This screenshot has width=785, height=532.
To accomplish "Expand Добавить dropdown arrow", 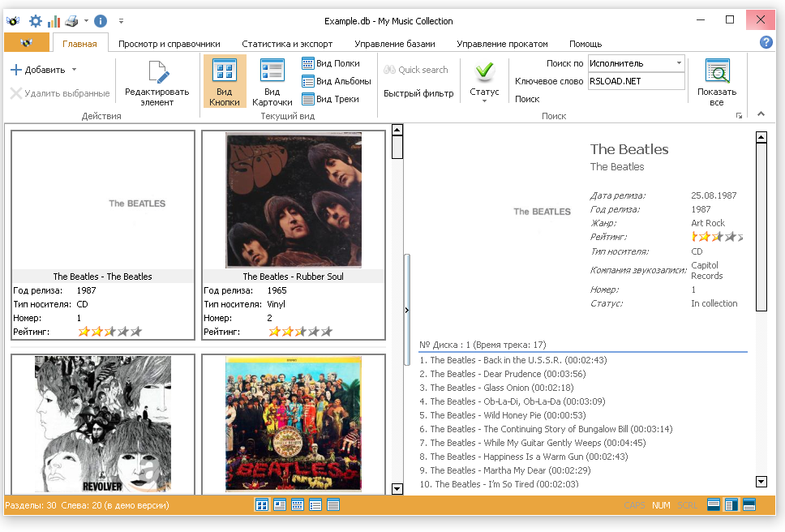I will tap(74, 70).
